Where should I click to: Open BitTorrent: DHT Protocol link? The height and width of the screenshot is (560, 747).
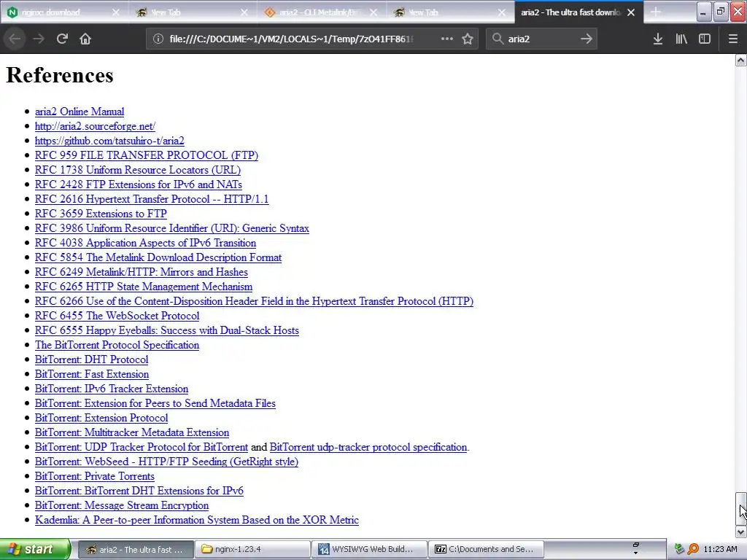[91, 359]
